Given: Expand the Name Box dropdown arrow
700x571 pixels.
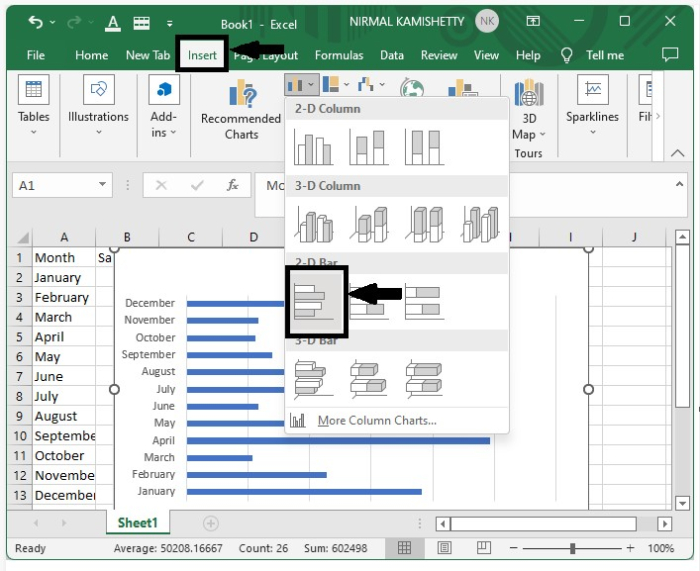Looking at the screenshot, I should coord(102,185).
